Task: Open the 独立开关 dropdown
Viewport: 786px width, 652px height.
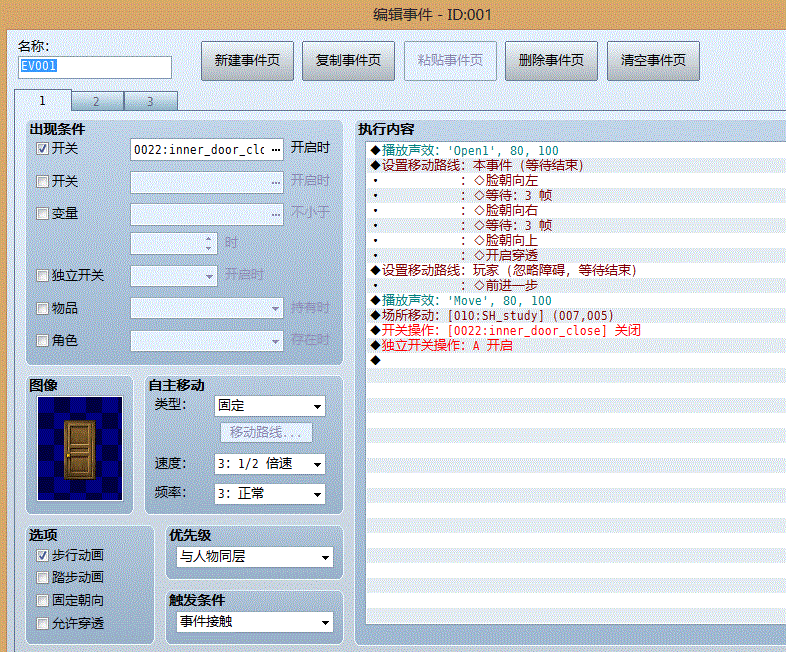Action: [174, 276]
